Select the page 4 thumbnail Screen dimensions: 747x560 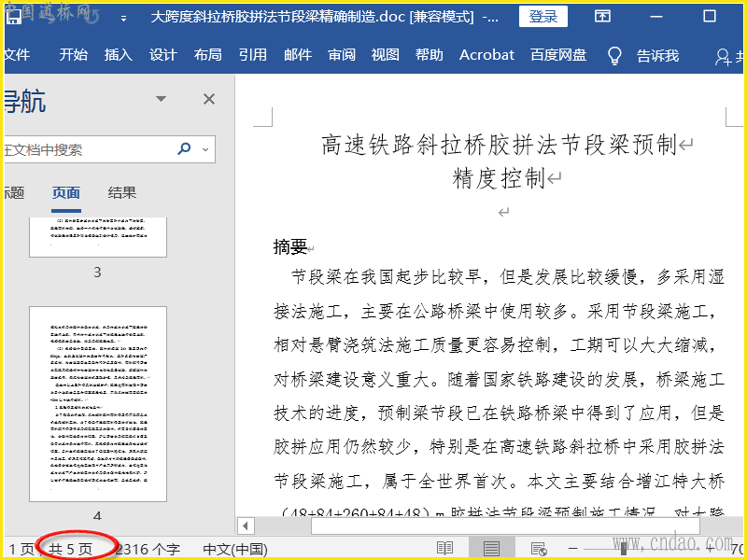pyautogui.click(x=98, y=404)
